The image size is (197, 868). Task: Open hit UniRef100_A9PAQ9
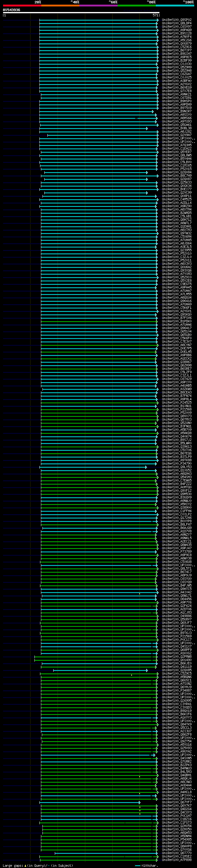176,30
